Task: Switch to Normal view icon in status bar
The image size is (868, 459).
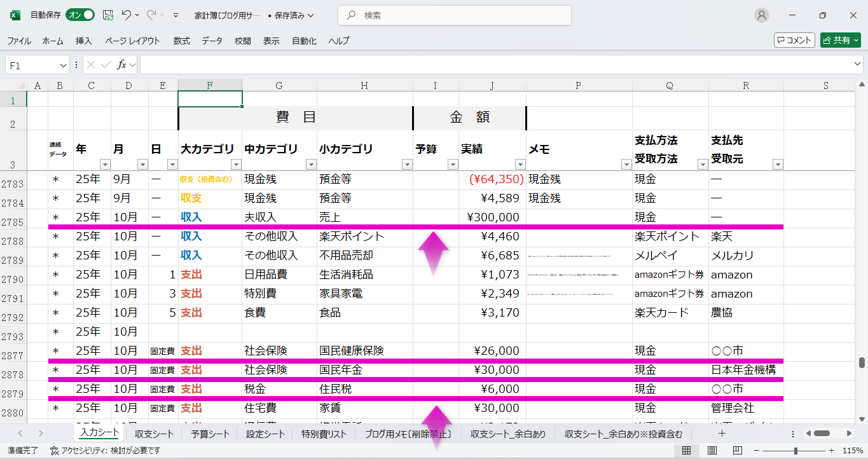Action: pyautogui.click(x=687, y=451)
